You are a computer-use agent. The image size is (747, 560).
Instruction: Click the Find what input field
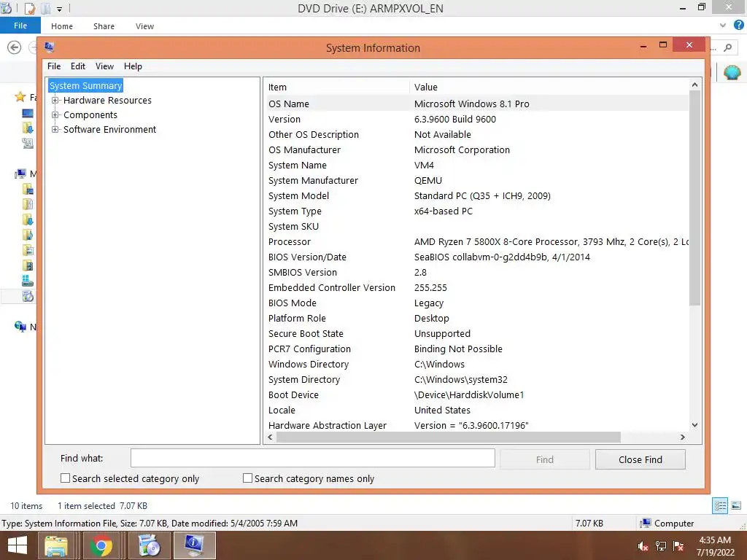pyautogui.click(x=312, y=458)
